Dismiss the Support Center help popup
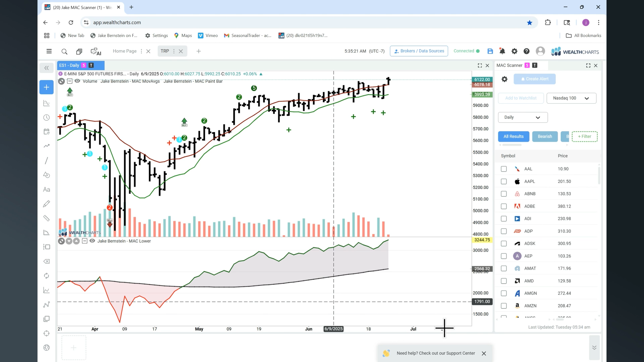The width and height of the screenshot is (644, 362). pyautogui.click(x=484, y=354)
